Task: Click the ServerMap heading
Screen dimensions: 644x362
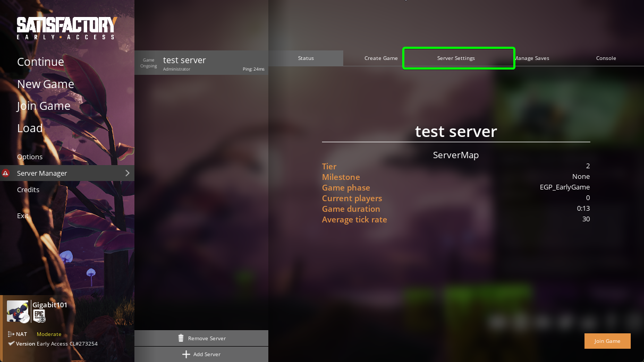Action: [456, 155]
